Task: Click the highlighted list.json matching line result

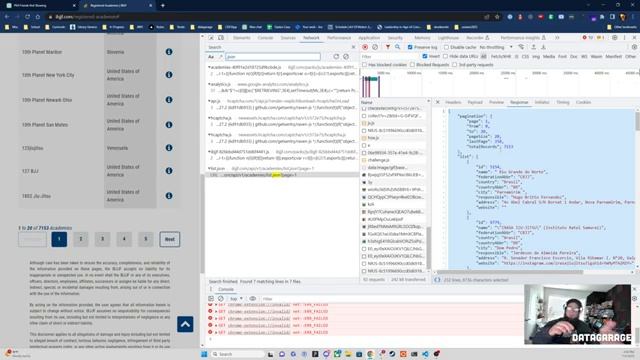Action: [x=282, y=175]
